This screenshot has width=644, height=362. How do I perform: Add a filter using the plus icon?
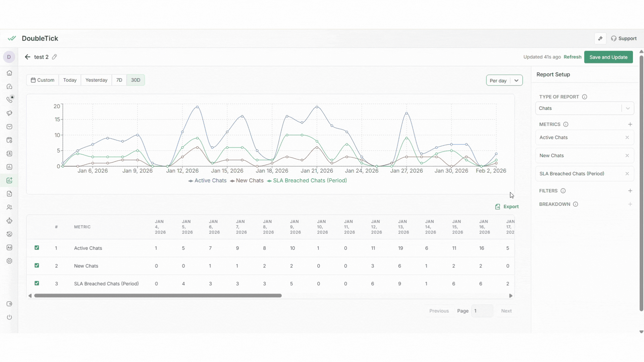tap(630, 191)
